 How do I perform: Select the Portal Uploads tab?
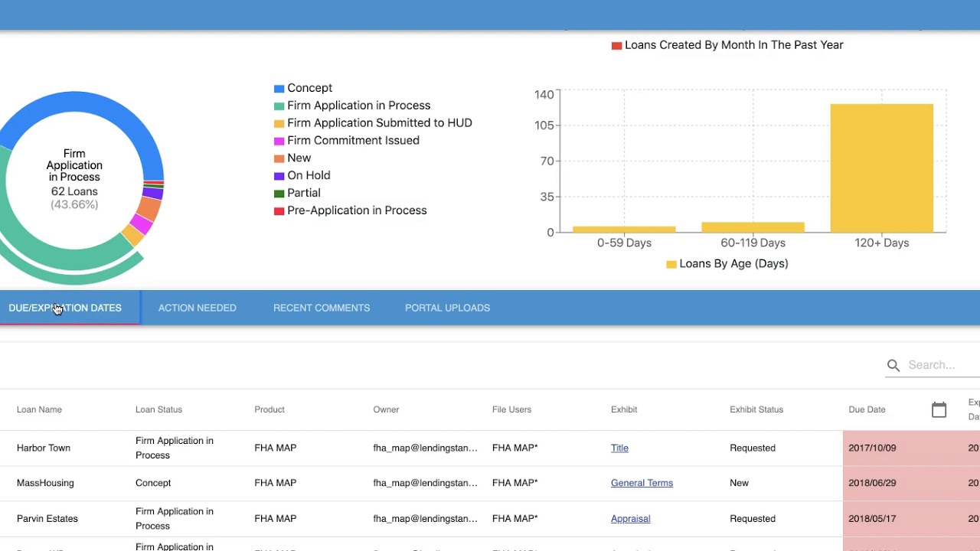[447, 308]
